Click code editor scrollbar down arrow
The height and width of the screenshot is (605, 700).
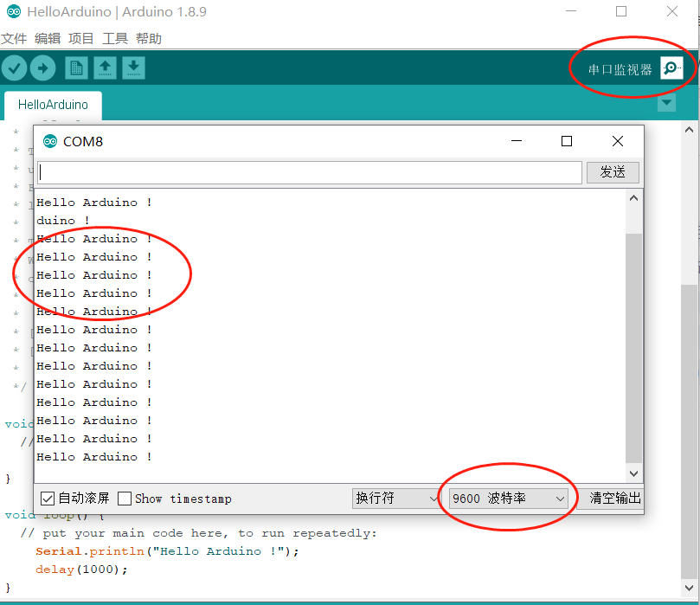(689, 588)
